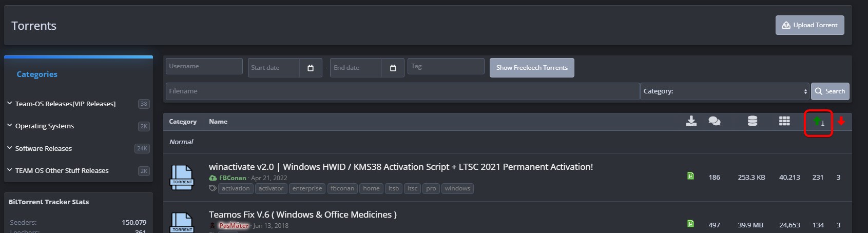Sort by comments column icon
868x233 pixels.
pos(714,121)
